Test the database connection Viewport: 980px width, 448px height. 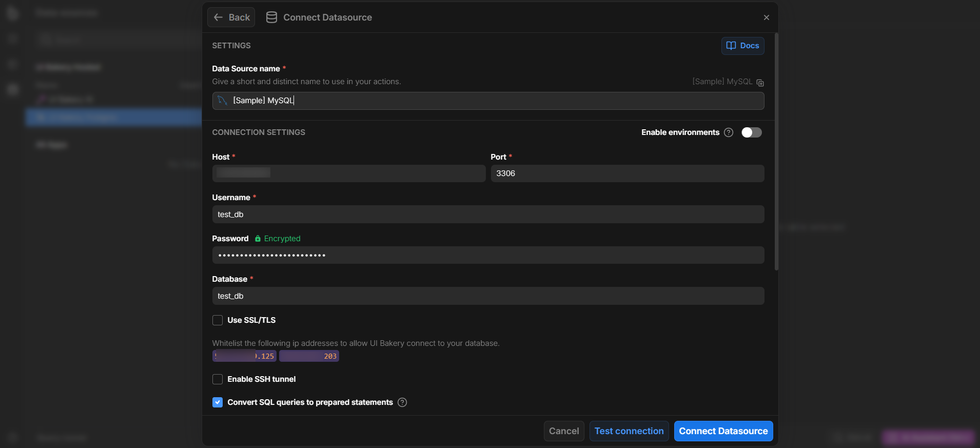pos(629,431)
